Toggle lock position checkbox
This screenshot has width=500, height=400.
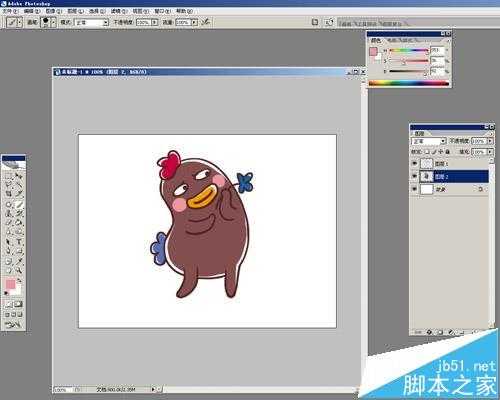pyautogui.click(x=441, y=151)
